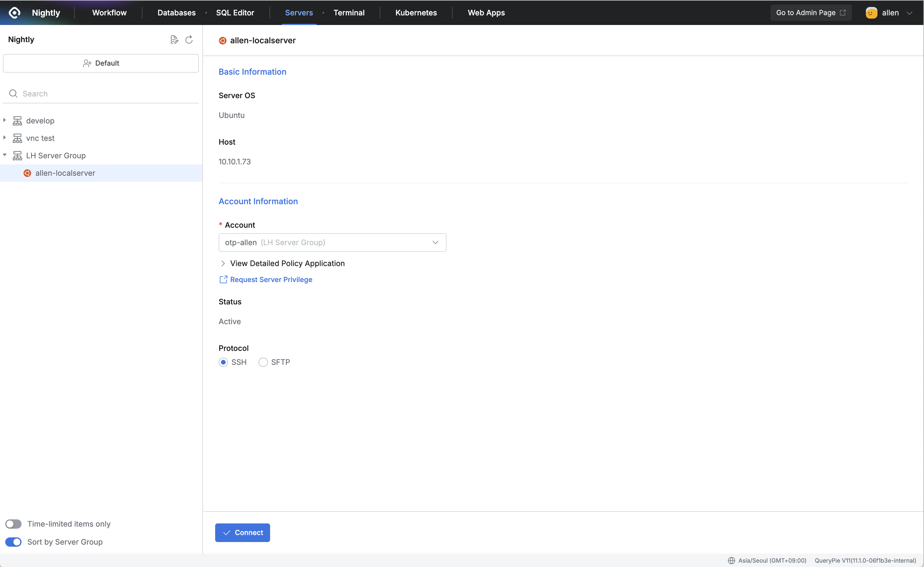The width and height of the screenshot is (924, 567).
Task: Open the SQL Editor tab
Action: pyautogui.click(x=235, y=12)
